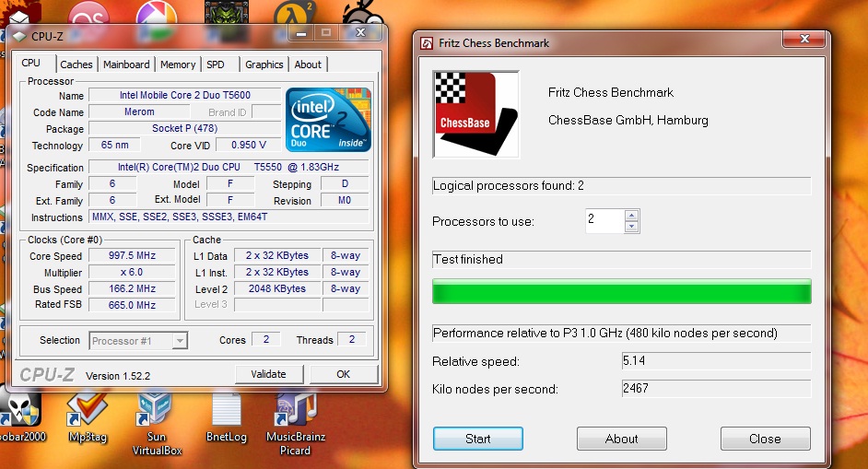
Task: Open the BnetLog desktop file
Action: pos(227,416)
